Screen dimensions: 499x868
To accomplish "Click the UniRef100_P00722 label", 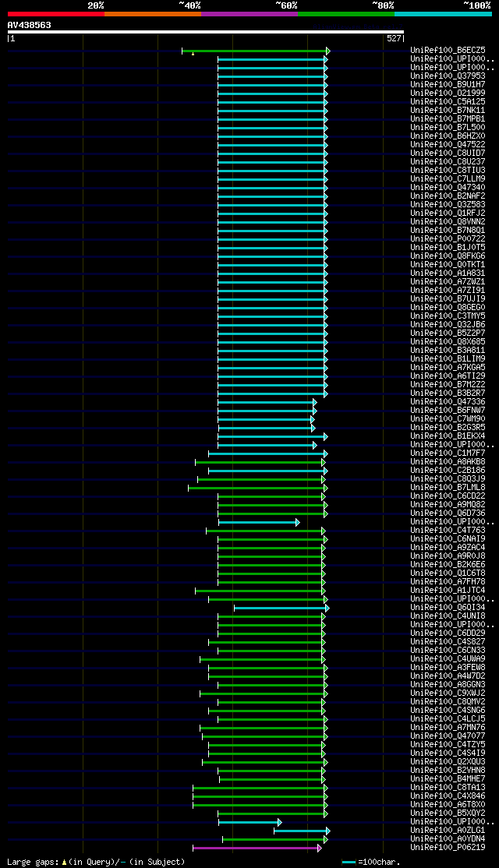I will (448, 239).
